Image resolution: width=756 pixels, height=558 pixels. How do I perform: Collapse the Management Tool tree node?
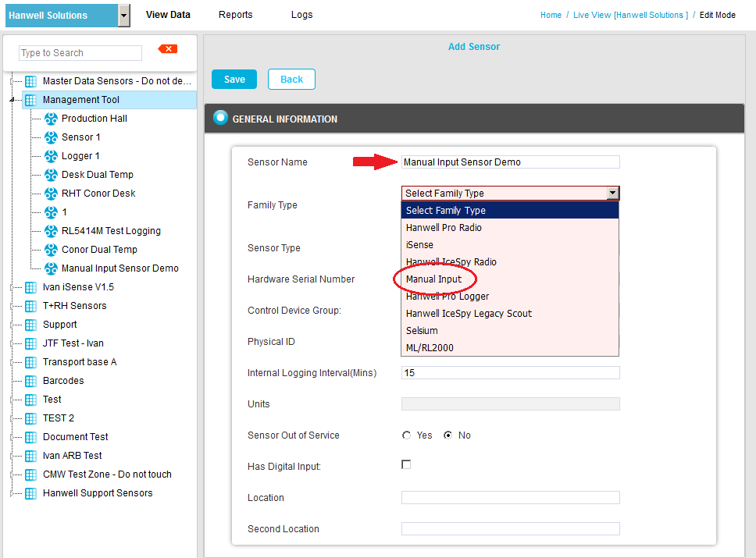[12, 100]
